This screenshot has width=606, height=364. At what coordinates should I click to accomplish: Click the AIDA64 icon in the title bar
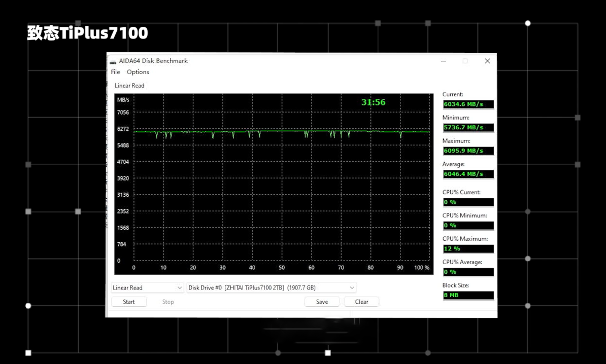[114, 60]
